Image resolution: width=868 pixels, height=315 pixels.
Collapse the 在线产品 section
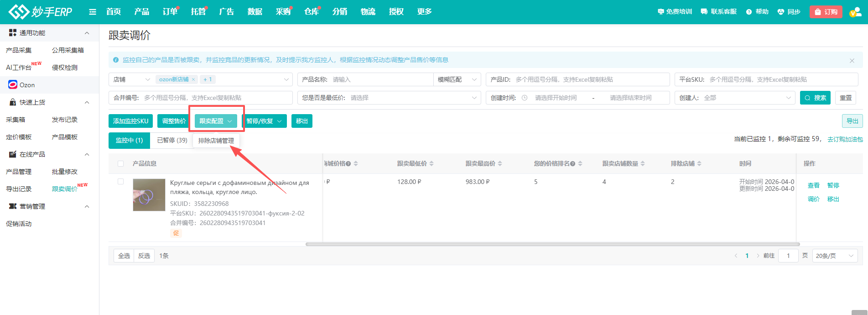(x=87, y=154)
